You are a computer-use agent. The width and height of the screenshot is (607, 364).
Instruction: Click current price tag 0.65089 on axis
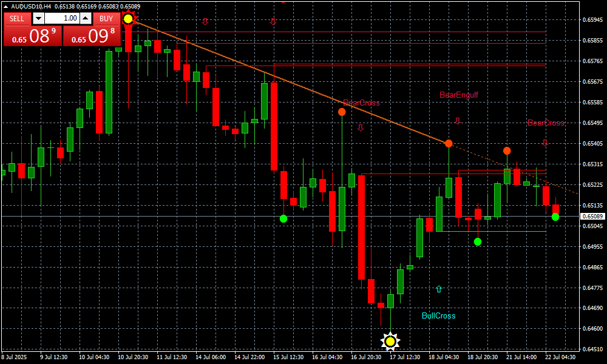point(592,216)
